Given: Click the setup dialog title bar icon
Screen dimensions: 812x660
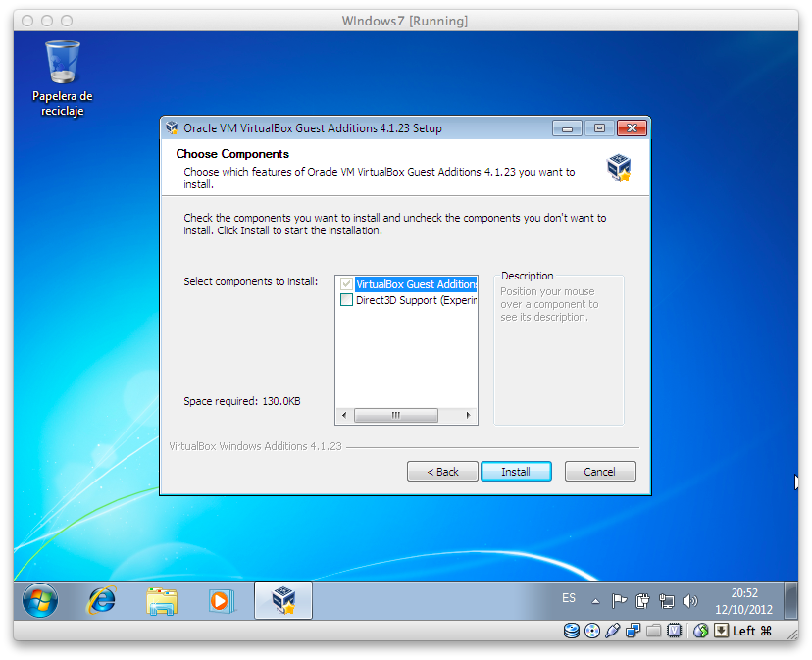Looking at the screenshot, I should pyautogui.click(x=172, y=127).
